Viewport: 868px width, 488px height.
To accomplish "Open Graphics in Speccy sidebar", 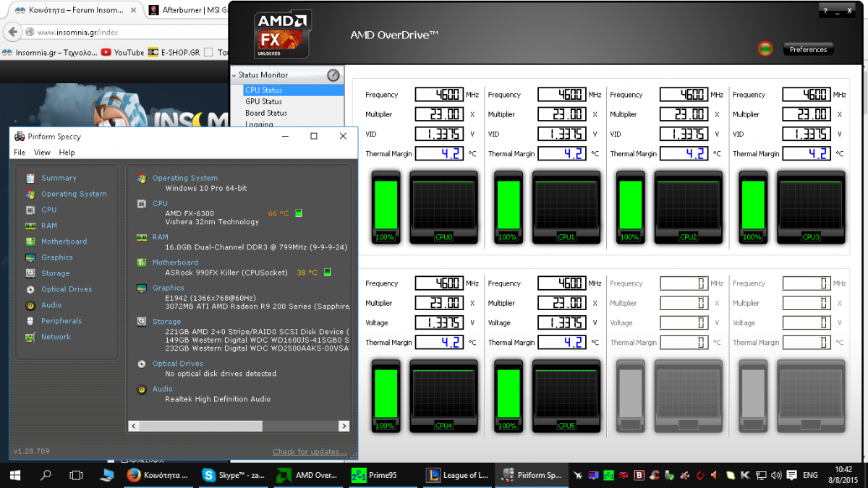I will [x=57, y=257].
